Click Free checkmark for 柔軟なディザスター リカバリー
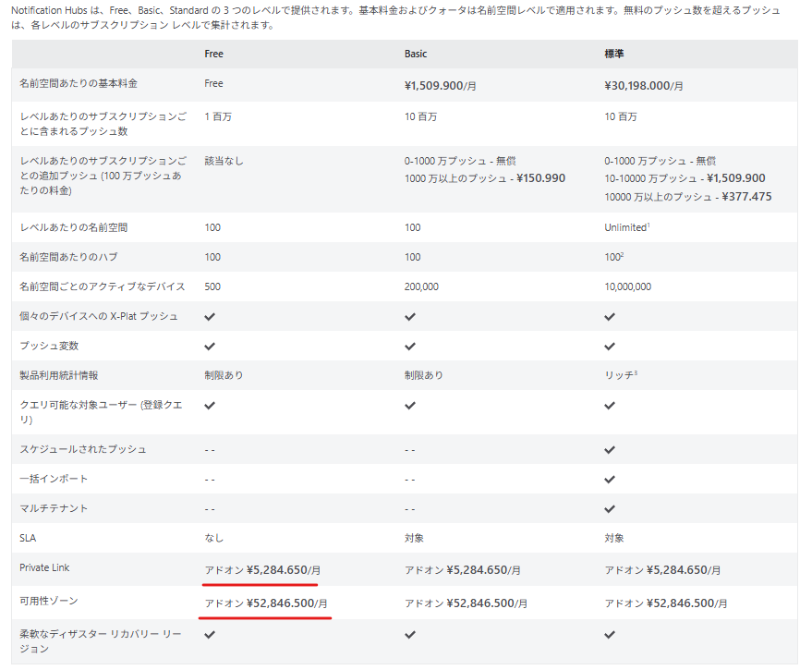Viewport: 812px width, 670px height. coord(210,635)
